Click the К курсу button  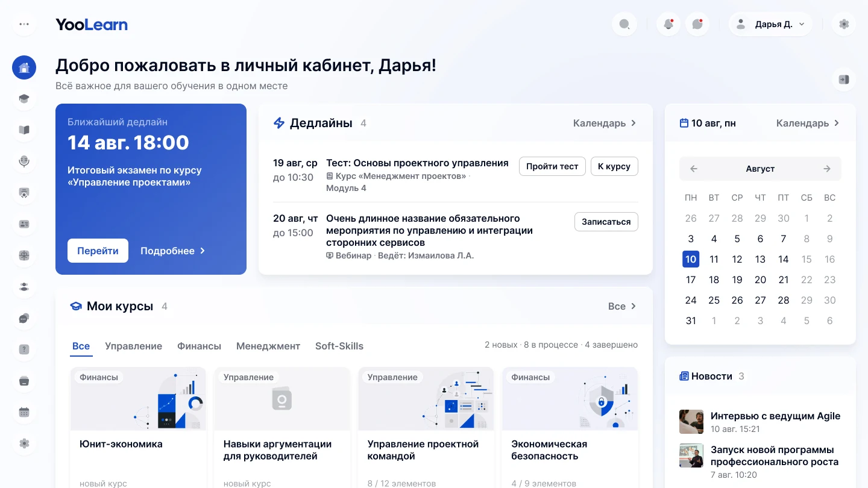point(614,166)
